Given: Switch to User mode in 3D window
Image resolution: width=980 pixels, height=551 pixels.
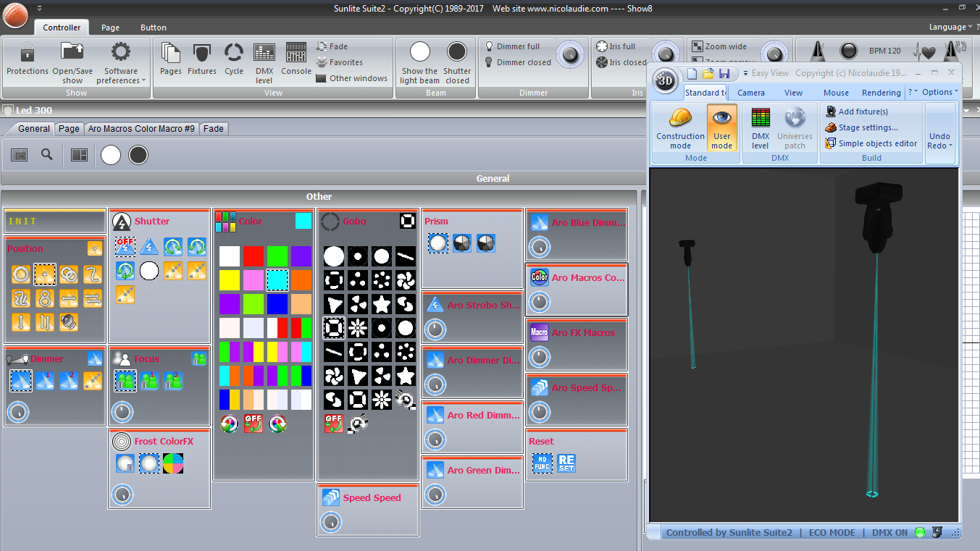Looking at the screenshot, I should click(721, 128).
